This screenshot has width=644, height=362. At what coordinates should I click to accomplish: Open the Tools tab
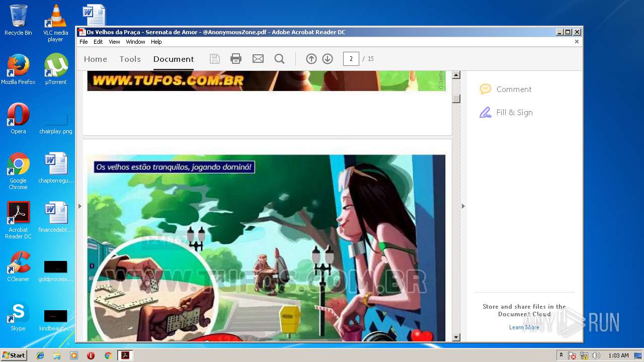point(130,59)
